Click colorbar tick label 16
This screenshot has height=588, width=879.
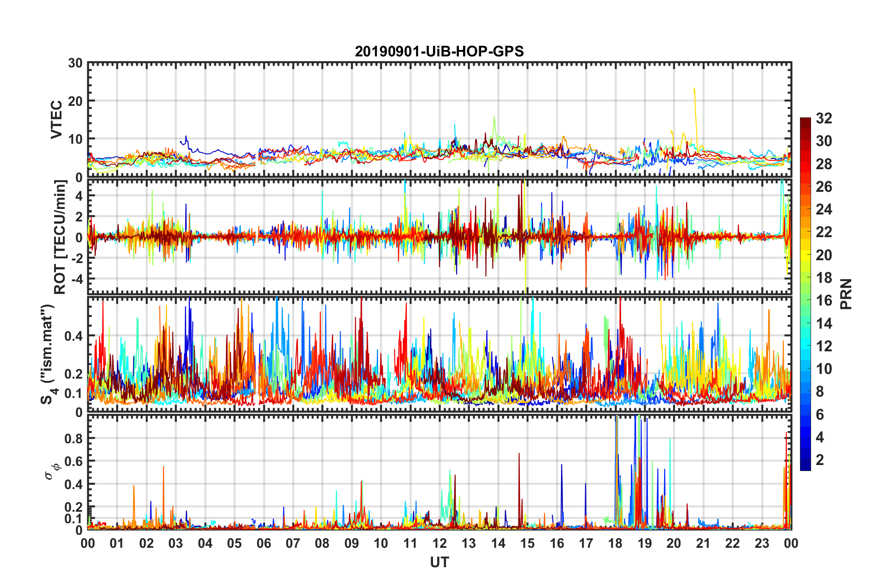824,300
